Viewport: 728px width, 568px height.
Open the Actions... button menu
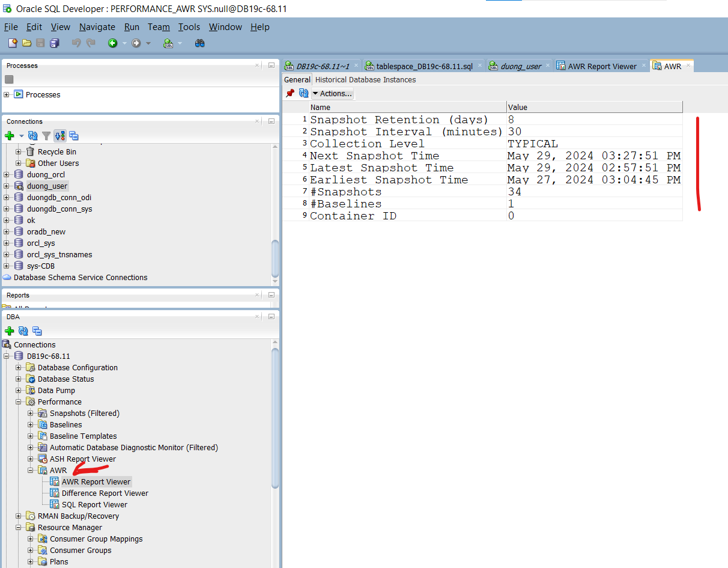[332, 94]
